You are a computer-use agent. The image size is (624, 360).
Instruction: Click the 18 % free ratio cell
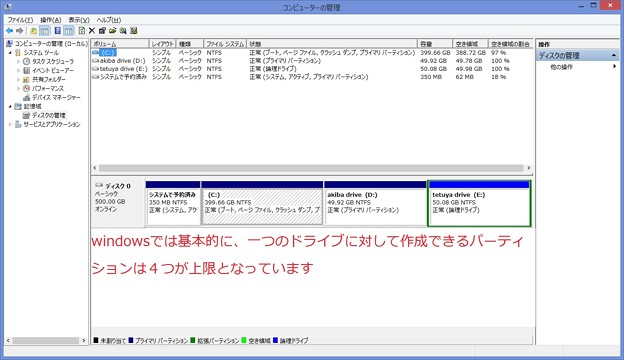(498, 77)
